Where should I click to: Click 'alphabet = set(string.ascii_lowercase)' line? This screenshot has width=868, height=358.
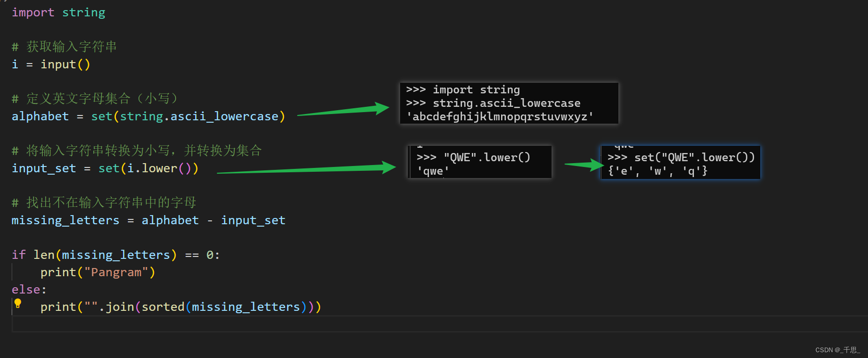(149, 116)
